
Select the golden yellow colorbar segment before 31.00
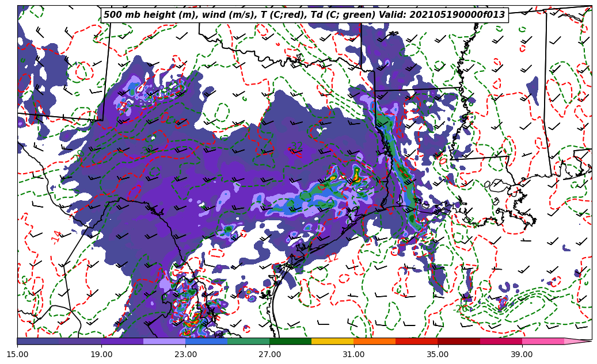(333, 341)
